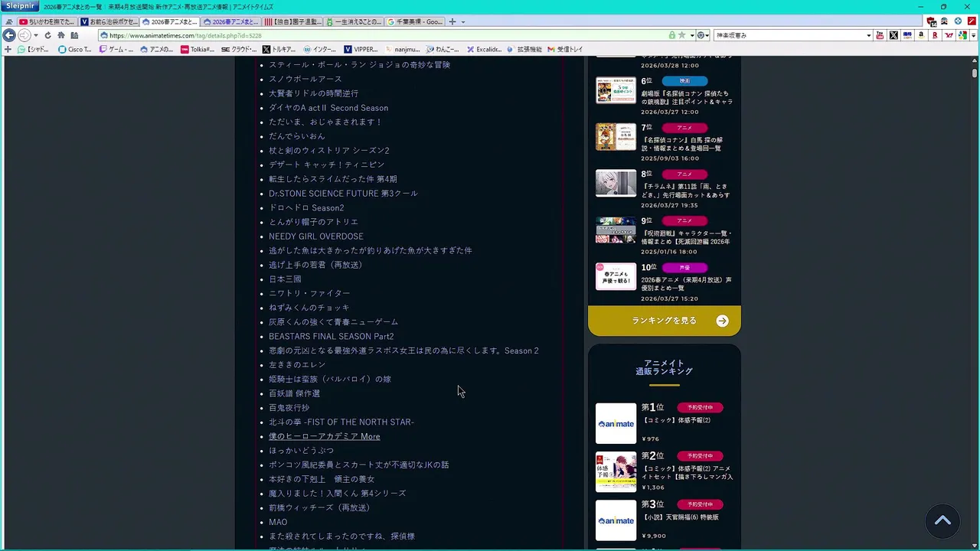Click the red shield extension icon

coord(931,21)
